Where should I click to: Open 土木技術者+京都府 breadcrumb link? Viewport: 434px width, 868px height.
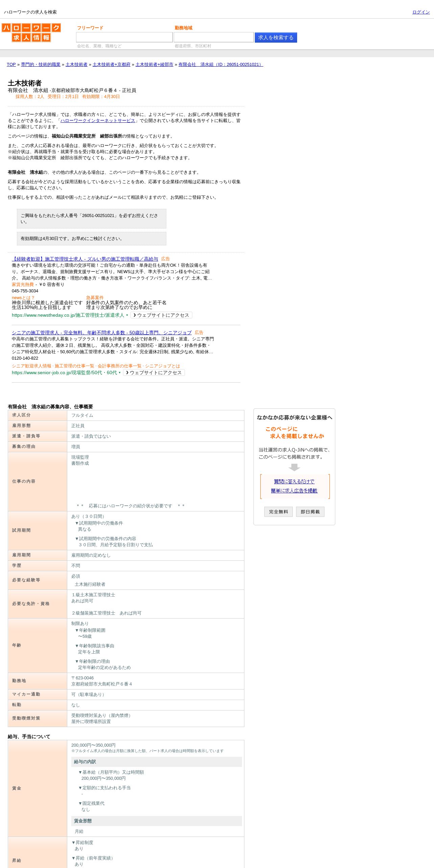coord(112,65)
